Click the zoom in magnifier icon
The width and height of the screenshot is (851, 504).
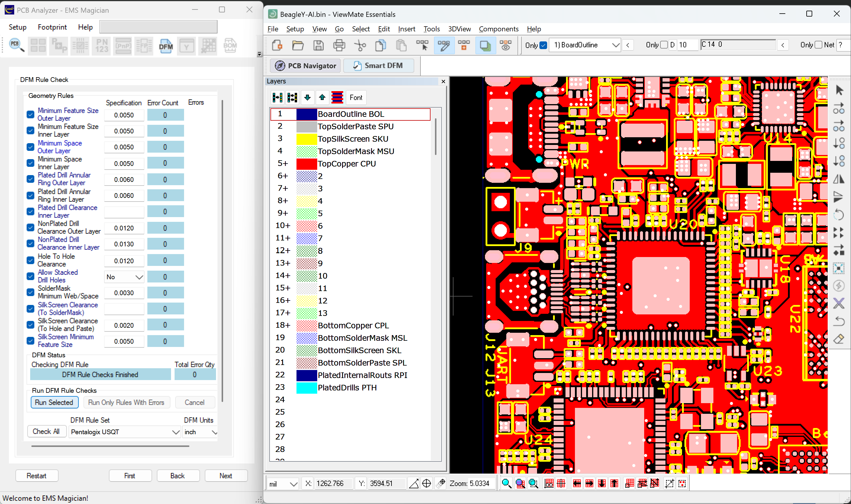point(506,483)
